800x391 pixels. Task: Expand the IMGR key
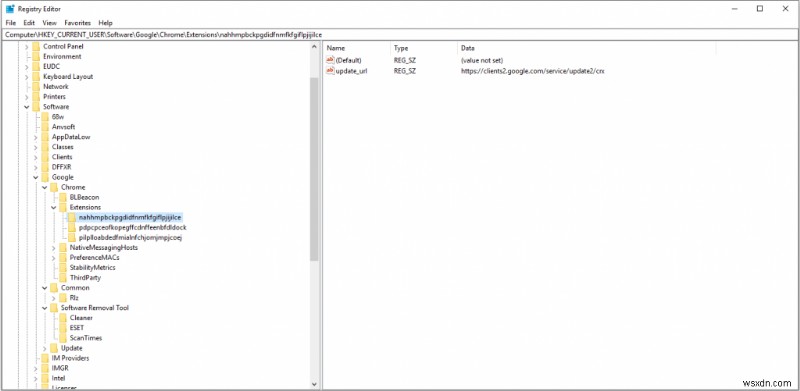point(35,368)
